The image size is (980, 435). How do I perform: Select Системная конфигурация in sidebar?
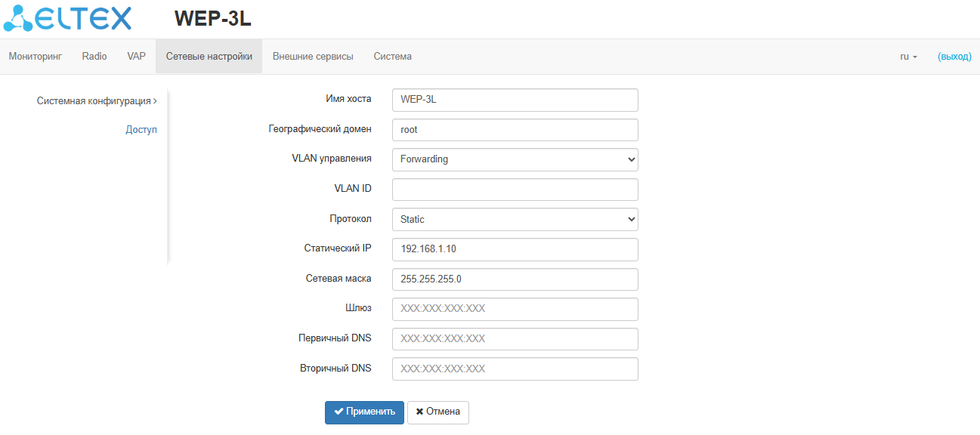pyautogui.click(x=96, y=100)
